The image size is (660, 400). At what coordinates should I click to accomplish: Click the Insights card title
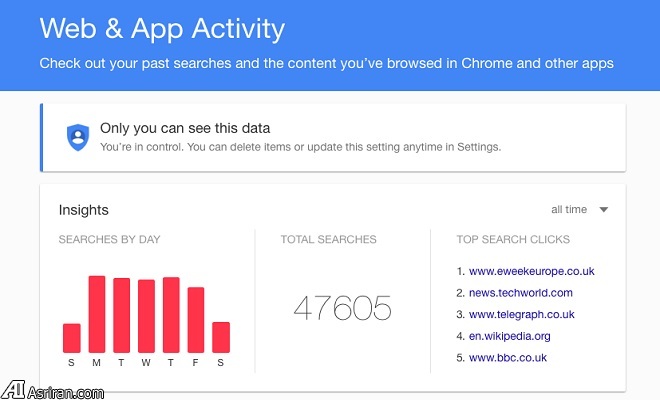tap(83, 210)
